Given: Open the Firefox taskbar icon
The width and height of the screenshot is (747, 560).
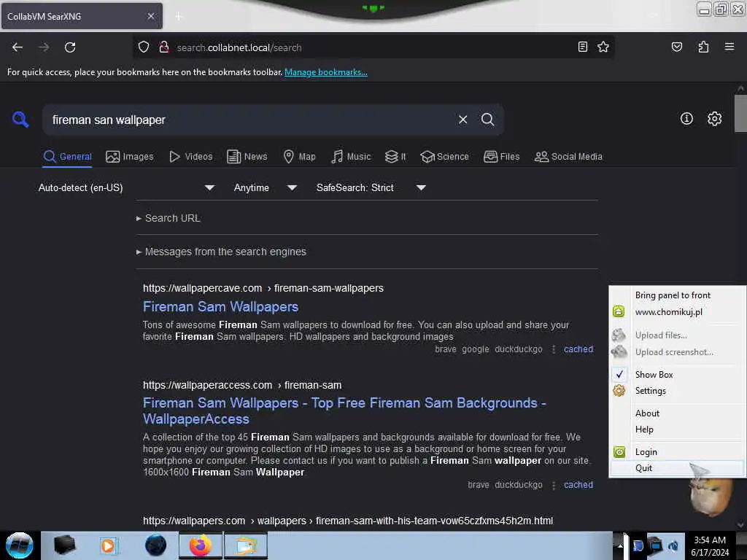Looking at the screenshot, I should point(201,545).
